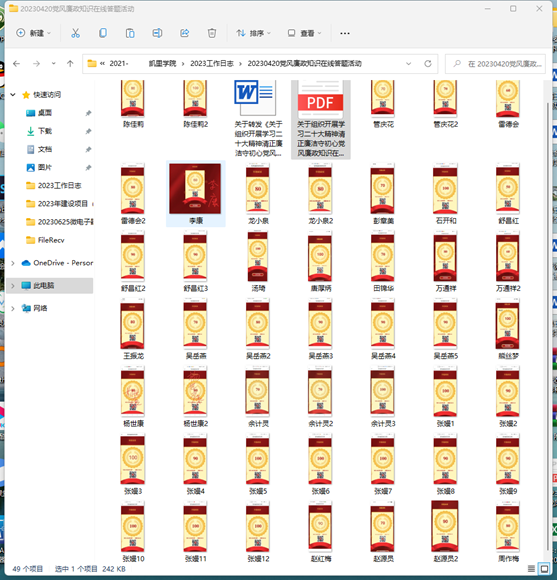
Task: Click the Cut scissors icon
Action: pyautogui.click(x=75, y=33)
